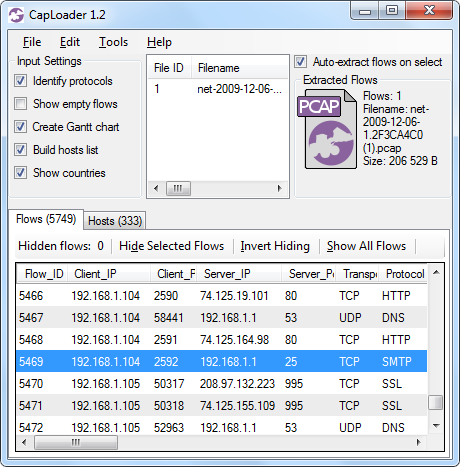Click server IP 208.97.132.223

(237, 384)
